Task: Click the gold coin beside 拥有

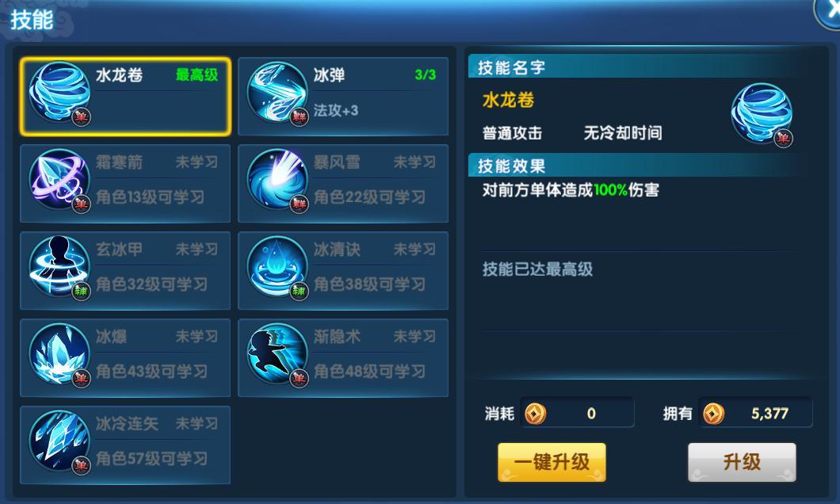Action: [x=713, y=414]
